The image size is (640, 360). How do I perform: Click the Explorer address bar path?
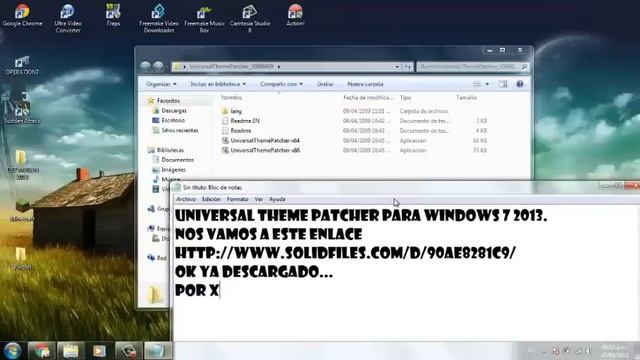[231, 67]
